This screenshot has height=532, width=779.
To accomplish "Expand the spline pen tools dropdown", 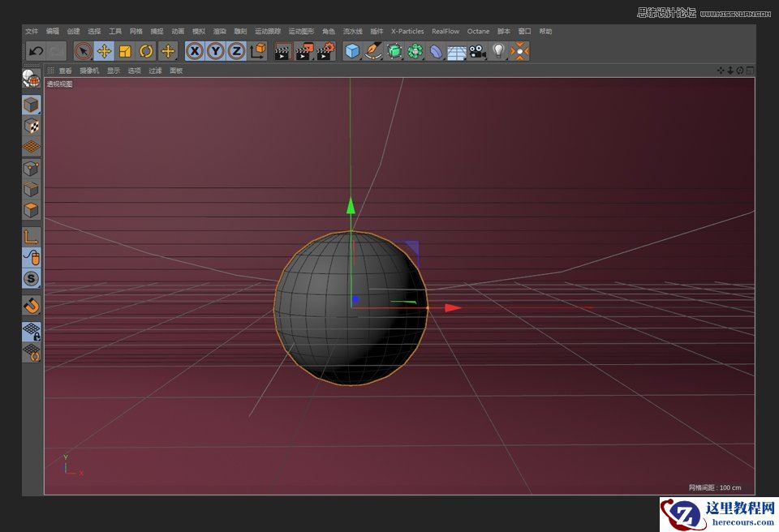I will 373,51.
